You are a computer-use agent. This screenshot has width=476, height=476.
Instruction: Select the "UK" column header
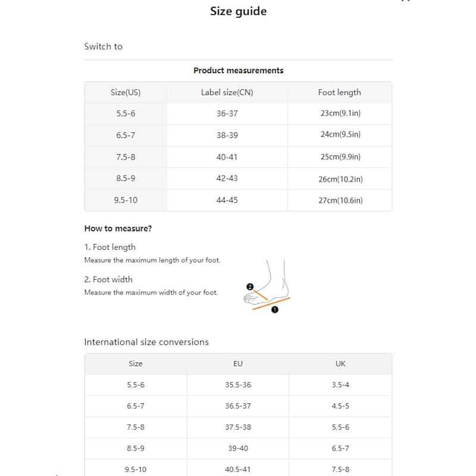pyautogui.click(x=340, y=364)
